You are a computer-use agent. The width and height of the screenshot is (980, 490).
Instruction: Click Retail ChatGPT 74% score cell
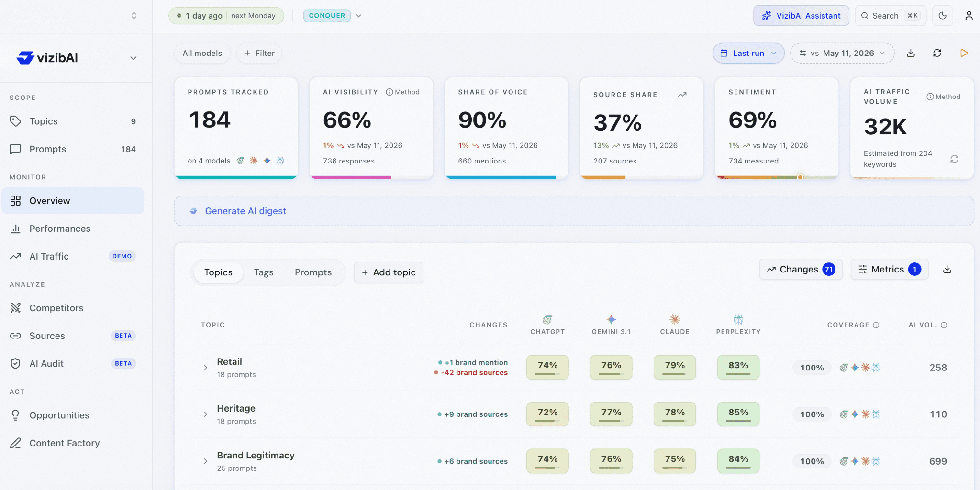pyautogui.click(x=547, y=368)
